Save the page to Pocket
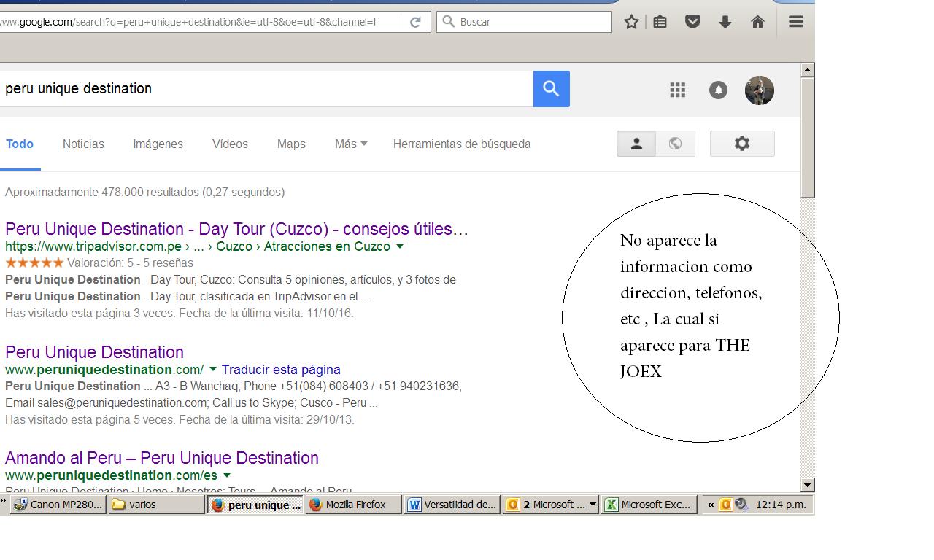The image size is (934, 560). pyautogui.click(x=692, y=22)
